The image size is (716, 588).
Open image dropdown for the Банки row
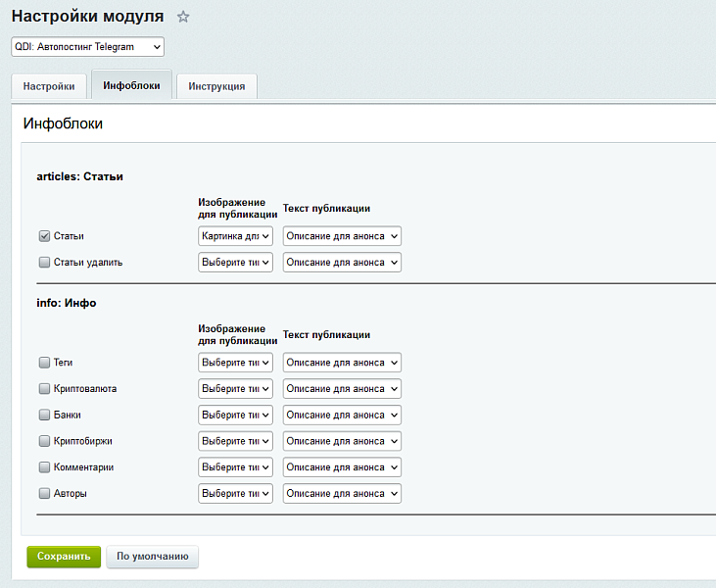[235, 416]
